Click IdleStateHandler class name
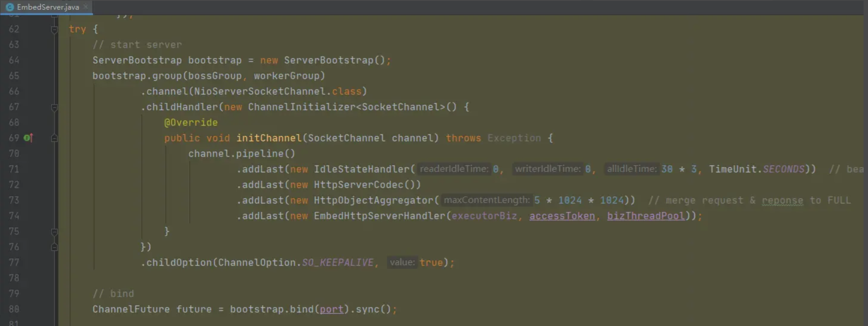 362,169
